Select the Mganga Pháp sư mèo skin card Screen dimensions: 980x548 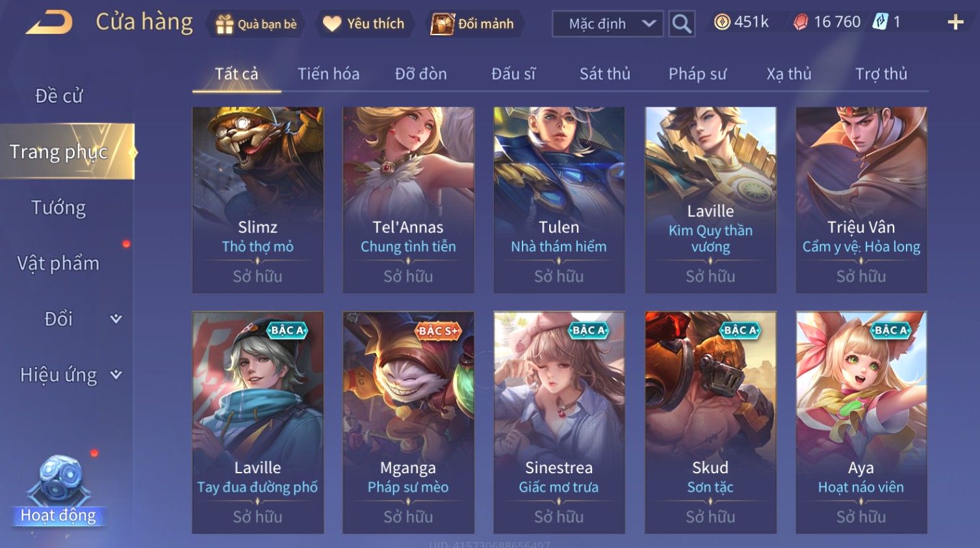[x=408, y=423]
